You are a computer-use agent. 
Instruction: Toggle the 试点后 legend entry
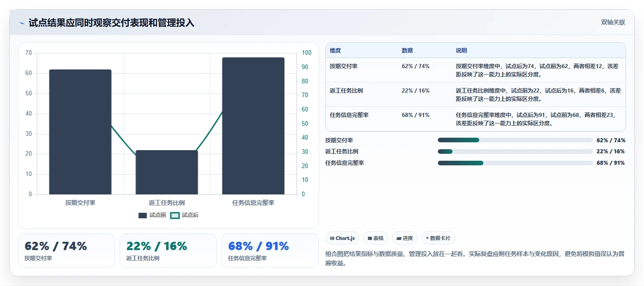pyautogui.click(x=185, y=215)
